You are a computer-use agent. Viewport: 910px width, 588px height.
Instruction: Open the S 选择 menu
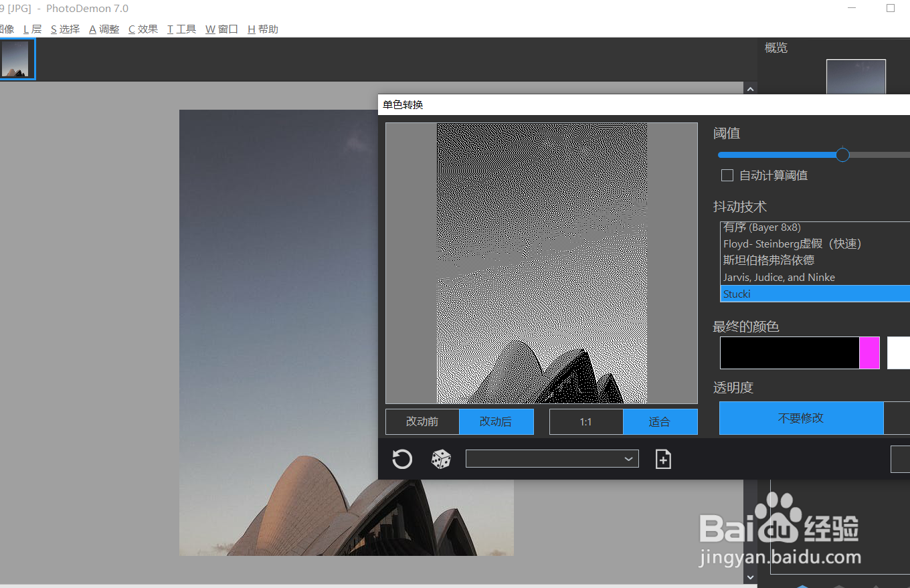(x=65, y=29)
